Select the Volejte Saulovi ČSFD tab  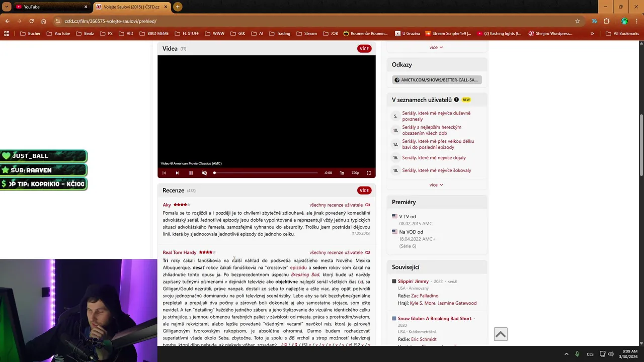(x=132, y=7)
